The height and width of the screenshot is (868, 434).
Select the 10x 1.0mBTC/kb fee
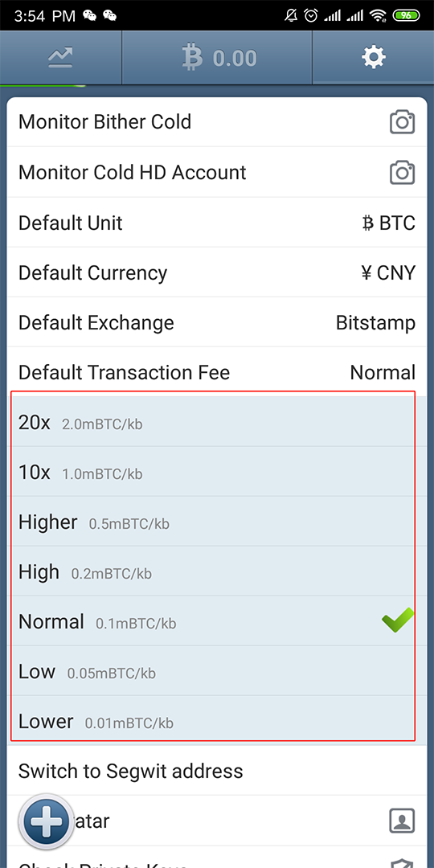(x=212, y=473)
